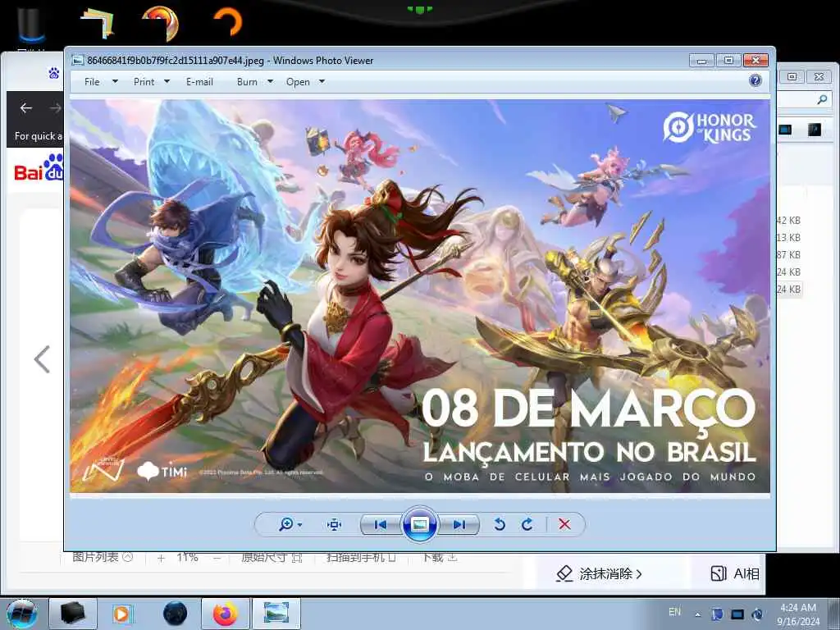This screenshot has width=840, height=630.
Task: Rotate the image clockwise
Action: coord(527,524)
